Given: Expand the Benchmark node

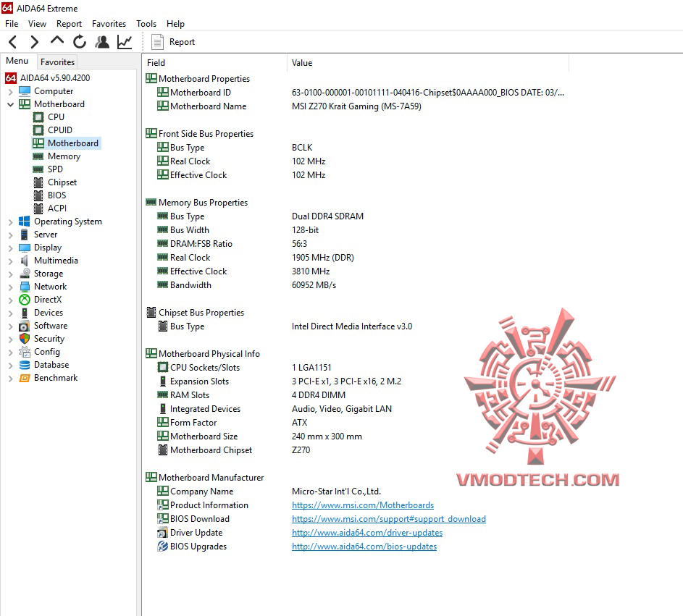Looking at the screenshot, I should (x=10, y=379).
